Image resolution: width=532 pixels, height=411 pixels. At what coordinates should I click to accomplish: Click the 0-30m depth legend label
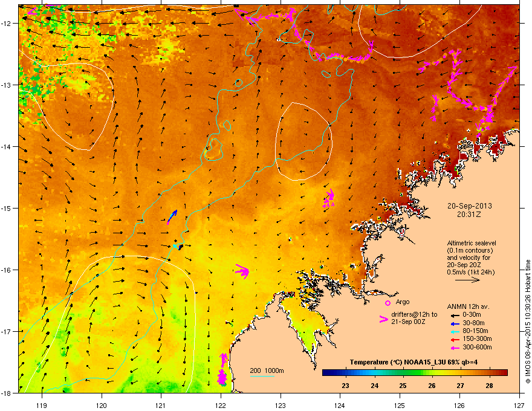tap(472, 315)
